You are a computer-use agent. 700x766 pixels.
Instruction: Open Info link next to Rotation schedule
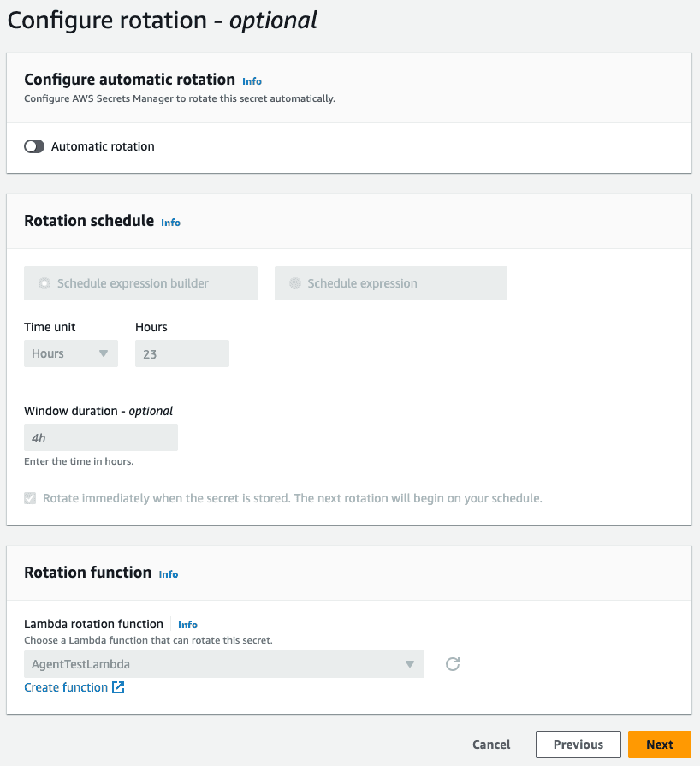tap(170, 223)
